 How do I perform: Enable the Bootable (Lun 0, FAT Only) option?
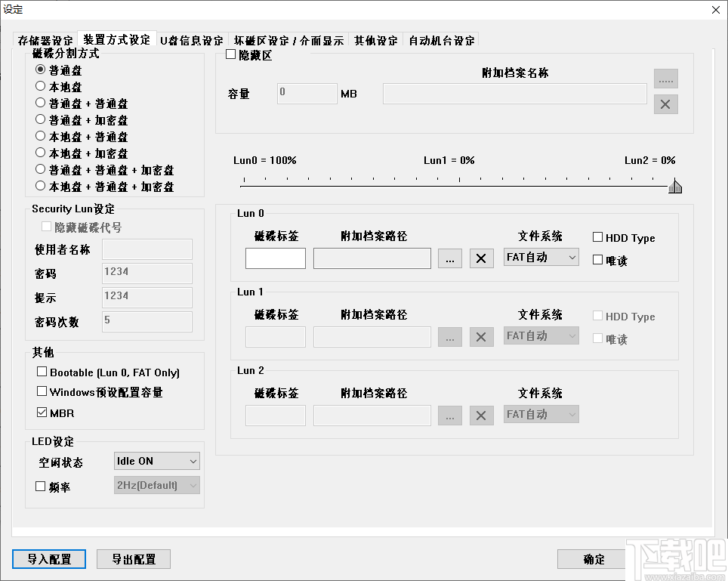[x=42, y=372]
